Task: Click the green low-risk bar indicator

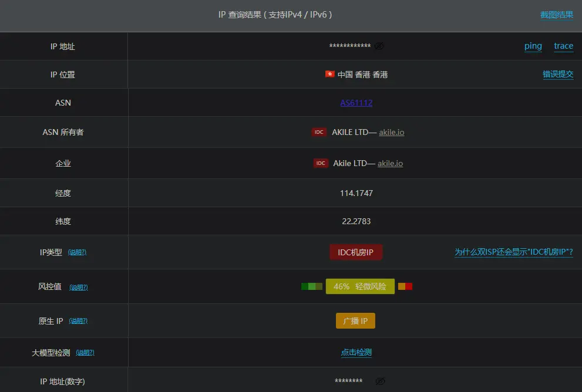Action: point(311,286)
